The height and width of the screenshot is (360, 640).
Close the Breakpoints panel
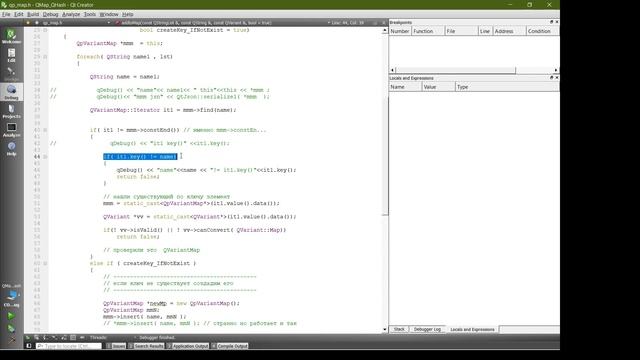coord(557,22)
